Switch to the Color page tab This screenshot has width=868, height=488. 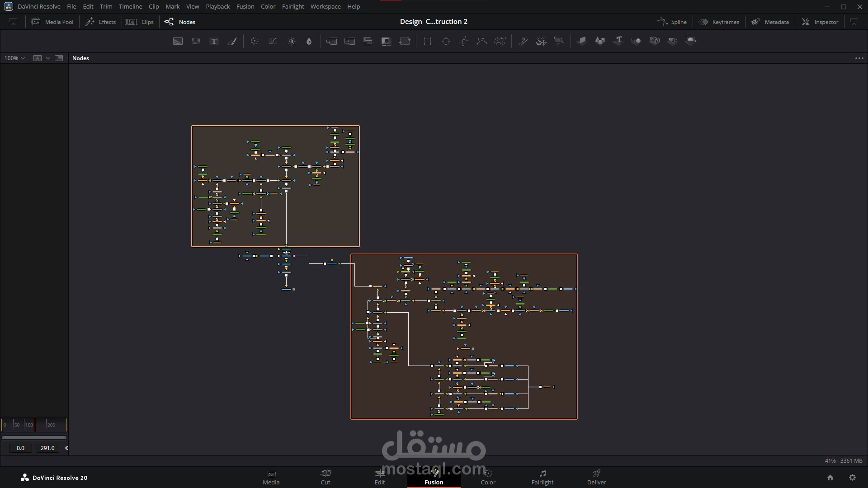[x=488, y=477]
